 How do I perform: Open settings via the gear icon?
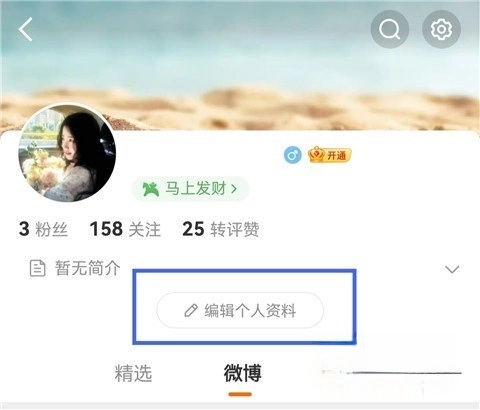(441, 29)
